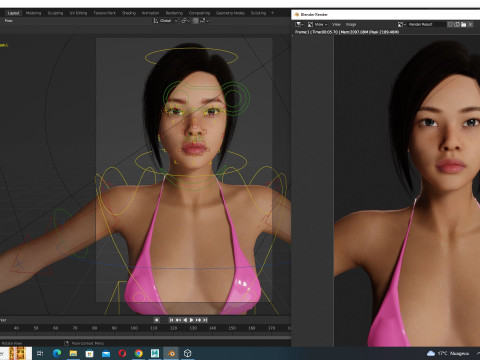Switch to Blender on the taskbar
The image size is (480, 360).
coord(171,353)
